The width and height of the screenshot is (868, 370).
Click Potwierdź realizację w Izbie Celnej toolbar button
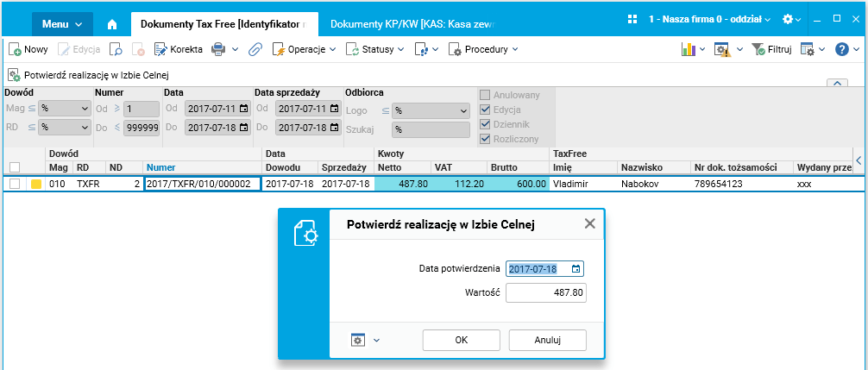coord(89,75)
